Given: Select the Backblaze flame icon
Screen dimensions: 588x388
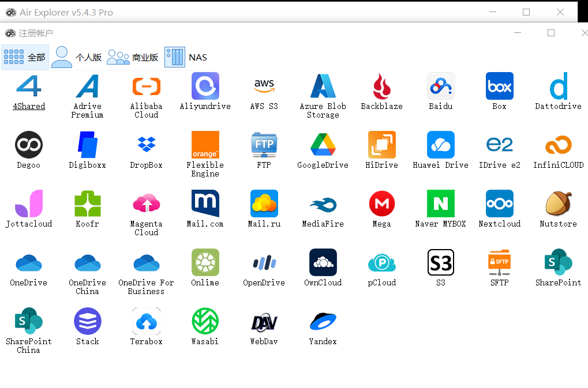Looking at the screenshot, I should (x=381, y=86).
